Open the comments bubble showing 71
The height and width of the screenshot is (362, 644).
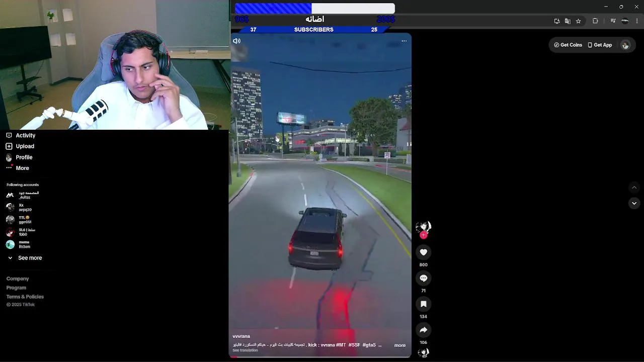point(423,278)
